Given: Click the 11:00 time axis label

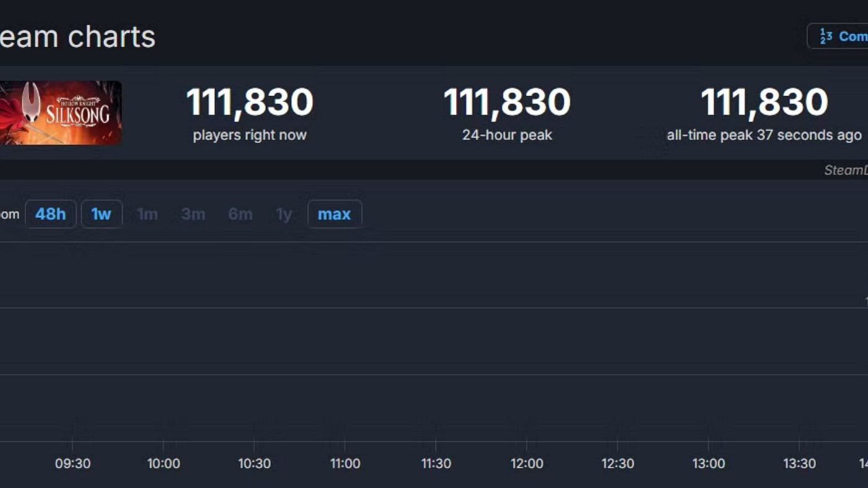Looking at the screenshot, I should 345,464.
